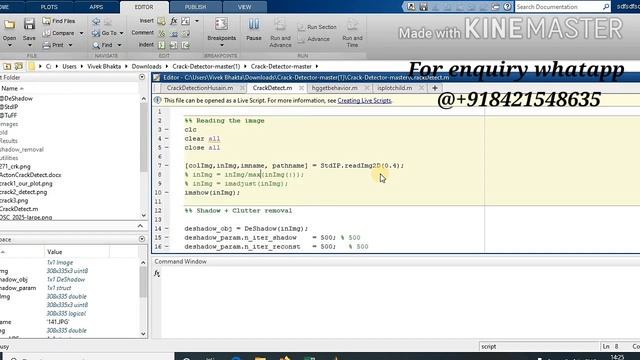640x360 pixels.
Task: Click the Vivek Bhakta path segment
Action: coord(104,66)
